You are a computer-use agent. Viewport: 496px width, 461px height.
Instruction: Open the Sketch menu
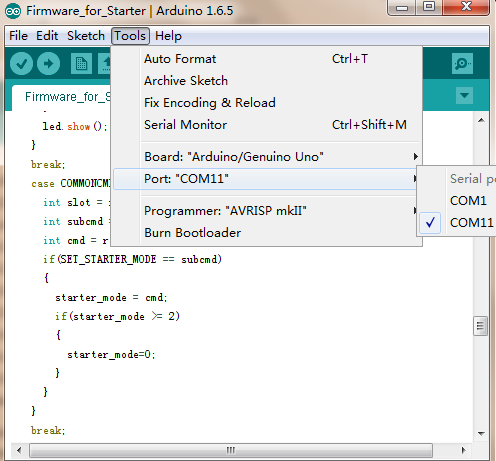click(x=86, y=36)
